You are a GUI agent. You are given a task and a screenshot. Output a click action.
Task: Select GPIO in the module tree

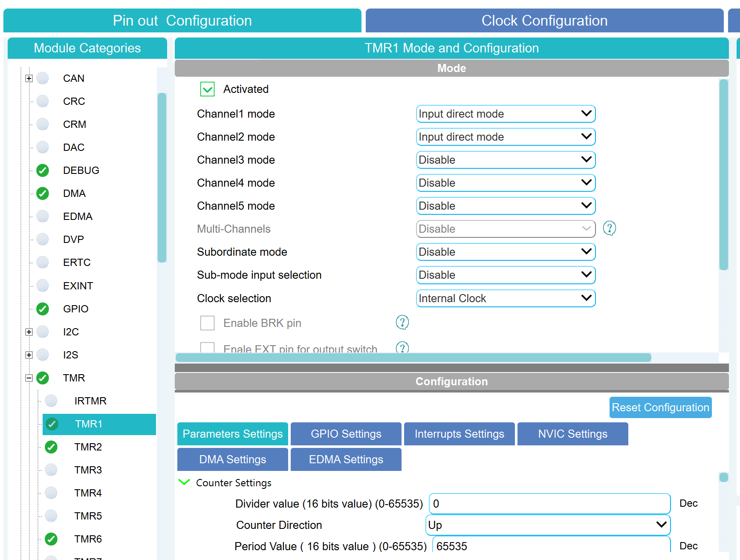pyautogui.click(x=76, y=309)
